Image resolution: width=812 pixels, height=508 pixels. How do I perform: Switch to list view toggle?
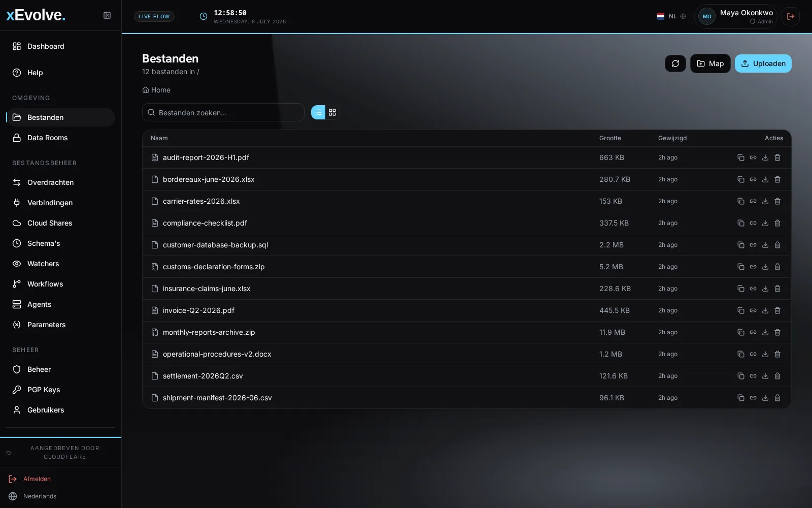(x=318, y=112)
